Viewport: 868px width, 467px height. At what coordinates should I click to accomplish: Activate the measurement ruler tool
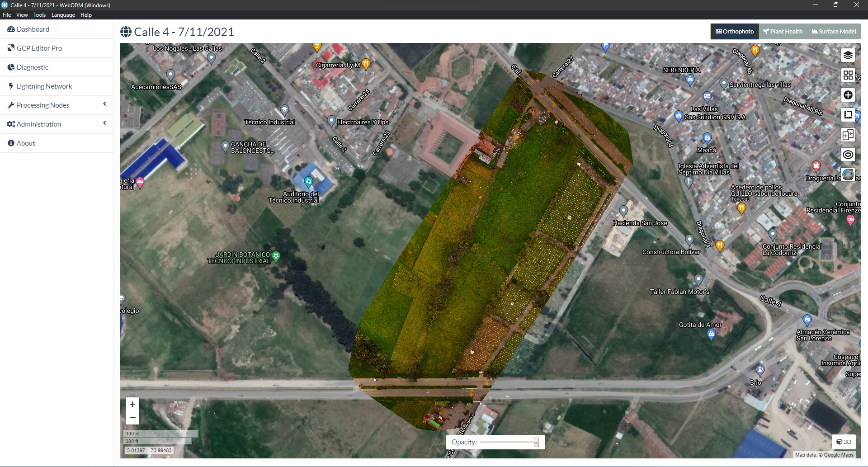tap(848, 115)
